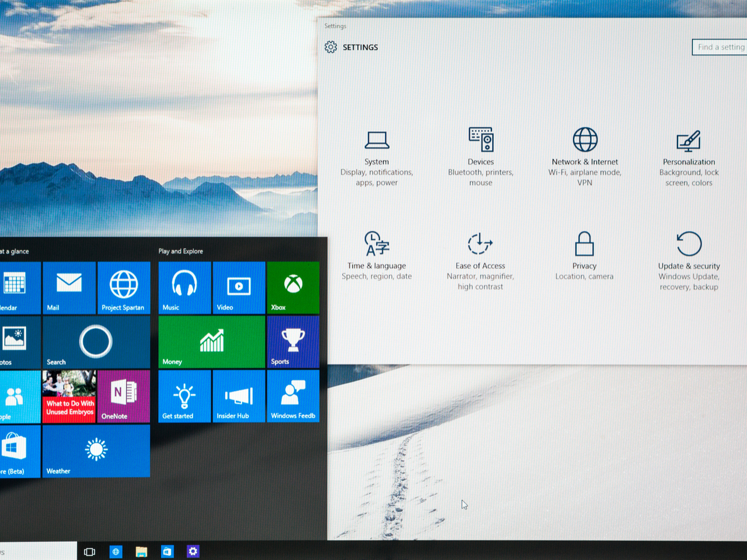Image resolution: width=747 pixels, height=560 pixels.
Task: Open the Money tile
Action: coord(211,342)
